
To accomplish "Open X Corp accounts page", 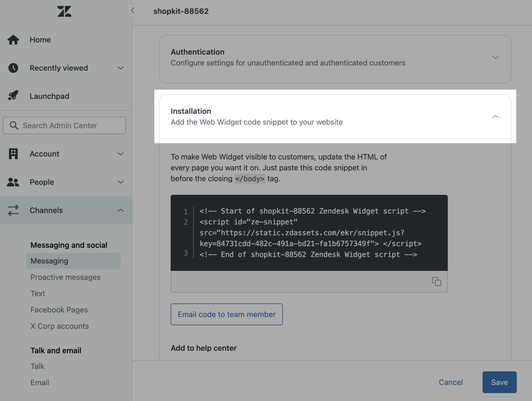I will pos(60,326).
